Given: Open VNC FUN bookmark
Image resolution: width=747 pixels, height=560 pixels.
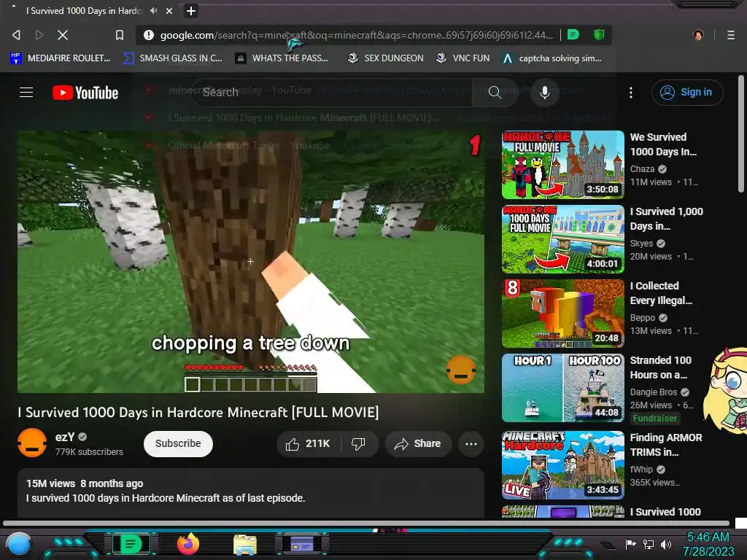Looking at the screenshot, I should (x=463, y=58).
